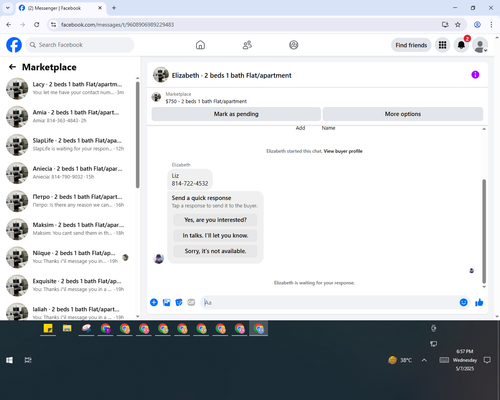Open the tab search dropdown arrow
Viewport: 500px width, 400px height.
click(8, 8)
